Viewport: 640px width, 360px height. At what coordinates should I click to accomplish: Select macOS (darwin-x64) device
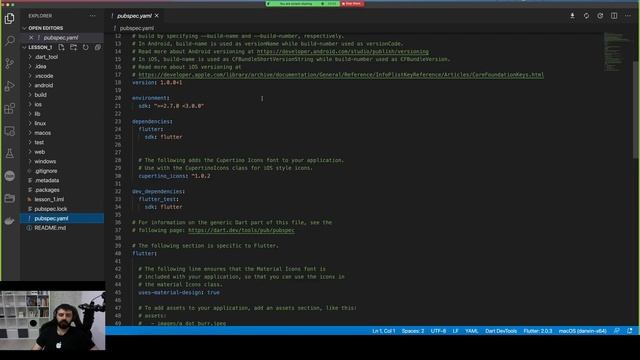click(x=582, y=331)
